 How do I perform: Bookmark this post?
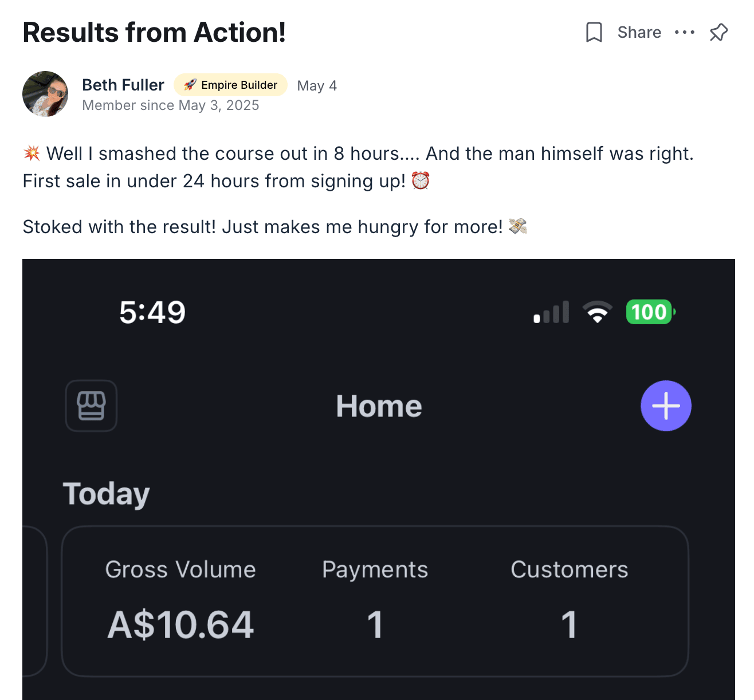click(594, 33)
